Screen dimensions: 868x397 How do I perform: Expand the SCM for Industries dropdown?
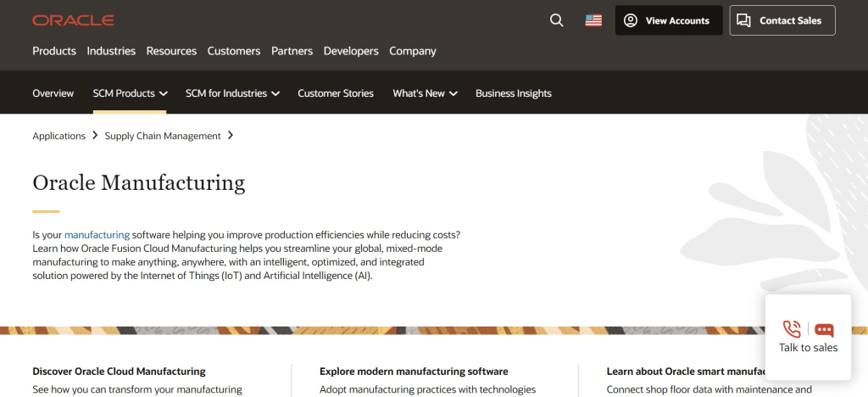pos(232,93)
